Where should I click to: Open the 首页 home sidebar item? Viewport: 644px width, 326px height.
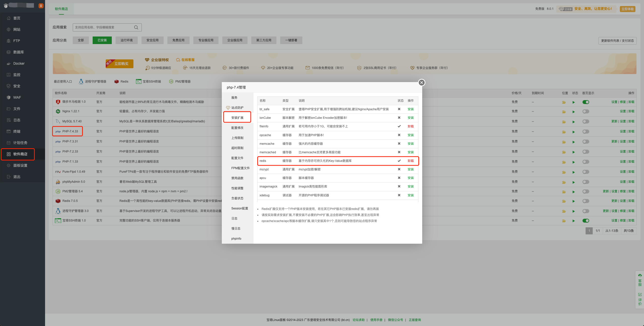coord(17,18)
